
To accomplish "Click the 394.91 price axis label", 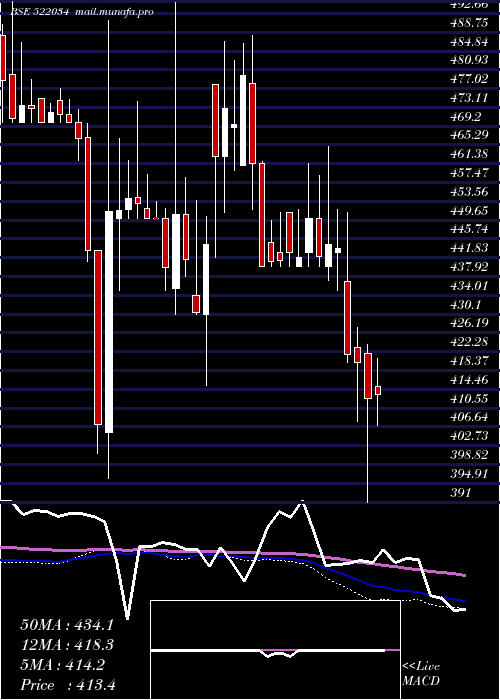I will (x=470, y=474).
